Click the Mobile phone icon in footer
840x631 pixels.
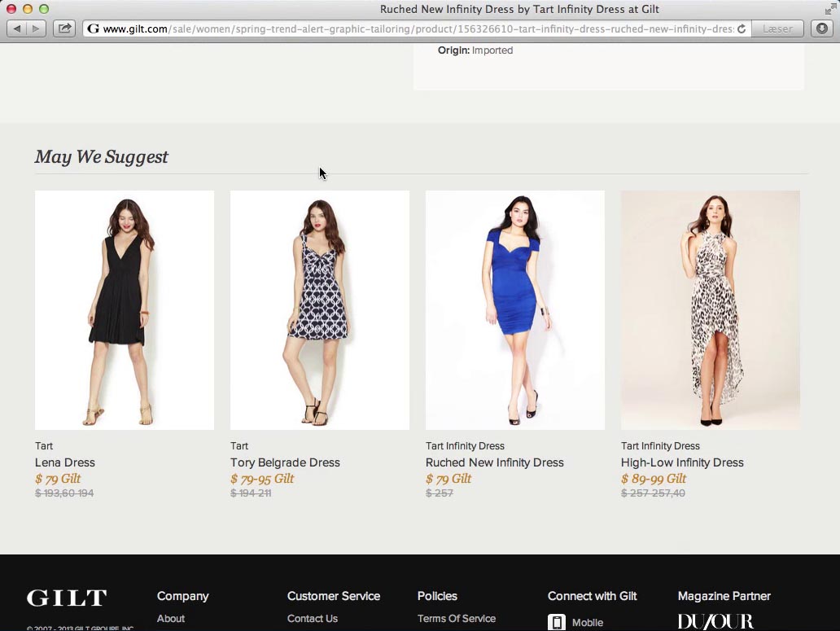(557, 622)
